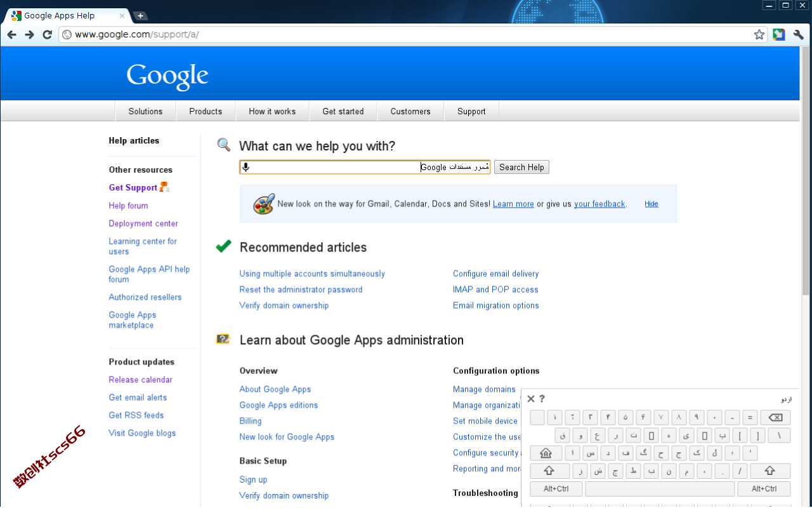Open the Release calendar link
This screenshot has width=812, height=508.
coord(140,380)
